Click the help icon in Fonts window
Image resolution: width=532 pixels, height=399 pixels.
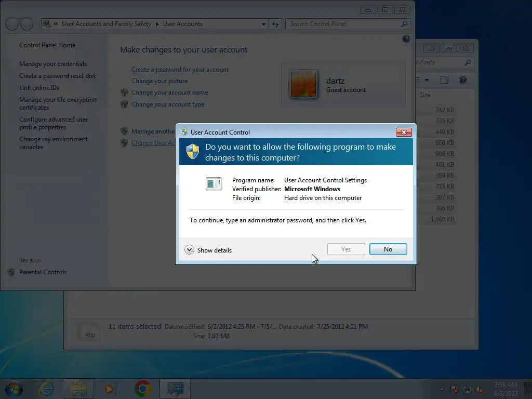pos(463,80)
